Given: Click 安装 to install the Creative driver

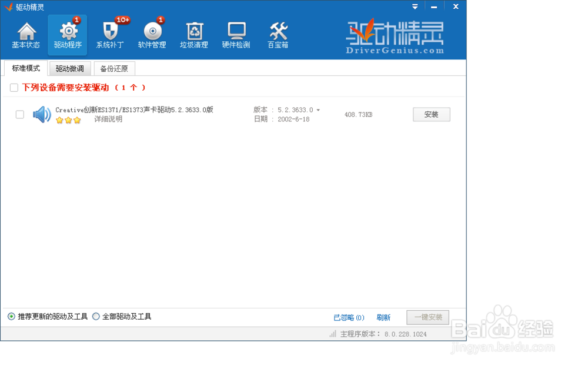Looking at the screenshot, I should tap(432, 115).
